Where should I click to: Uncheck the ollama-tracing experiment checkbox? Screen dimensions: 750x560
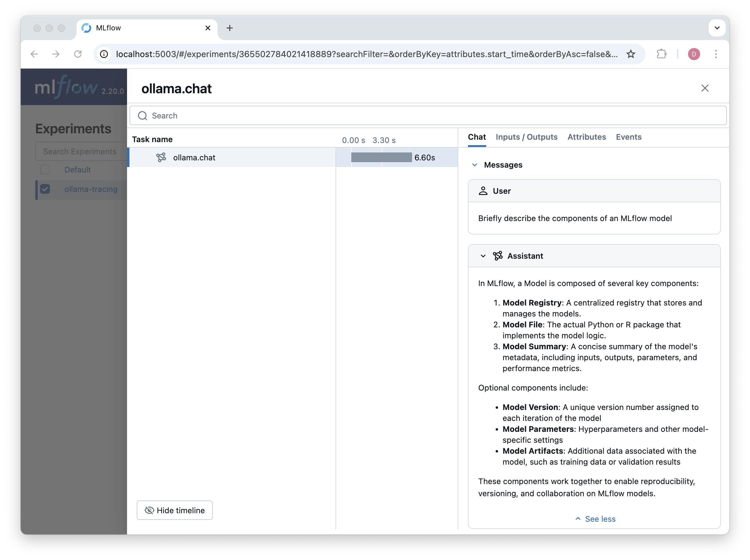(x=45, y=189)
